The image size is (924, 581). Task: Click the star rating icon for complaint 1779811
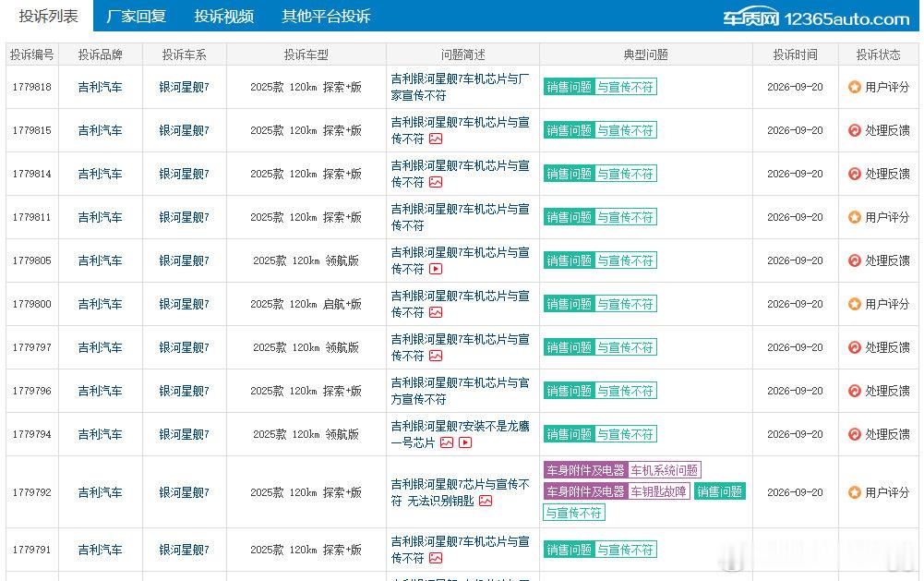pyautogui.click(x=855, y=217)
